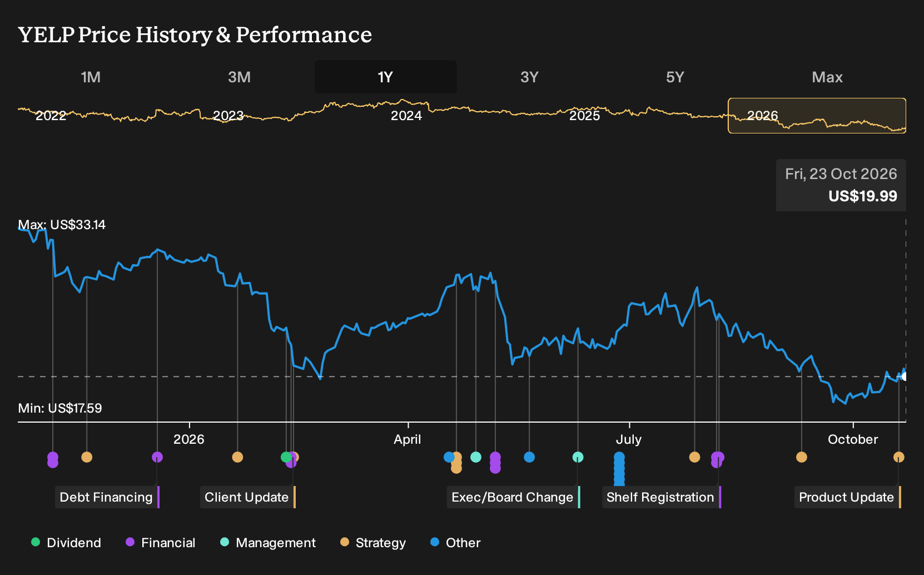Click the 'YELP Price History & Performance' heading
The height and width of the screenshot is (575, 924).
tap(195, 35)
